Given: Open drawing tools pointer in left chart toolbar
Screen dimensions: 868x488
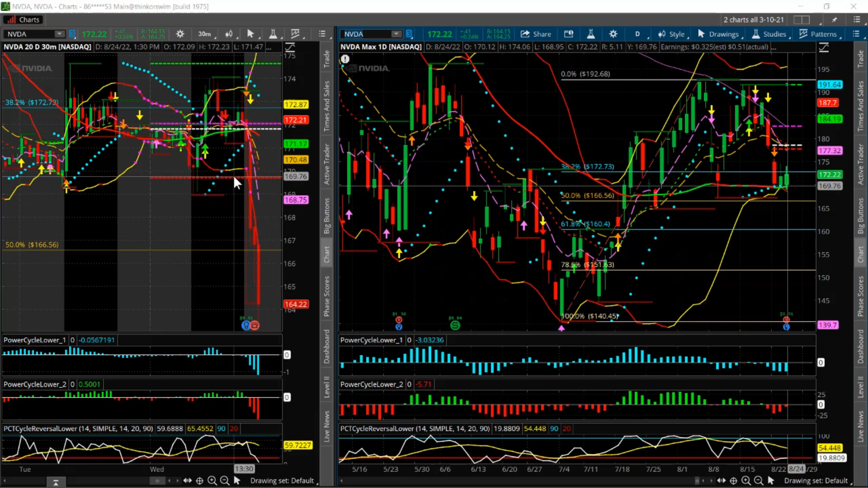Looking at the screenshot, I should click(250, 34).
